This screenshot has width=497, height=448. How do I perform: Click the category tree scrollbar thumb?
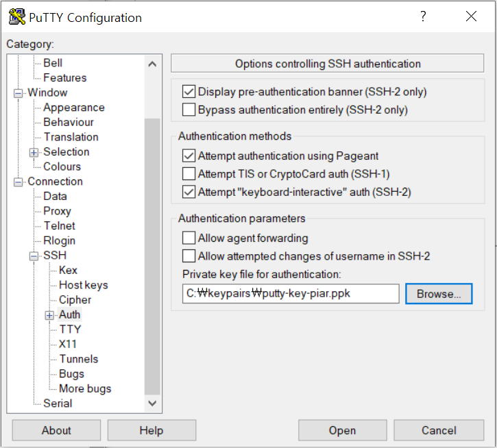pyautogui.click(x=152, y=257)
